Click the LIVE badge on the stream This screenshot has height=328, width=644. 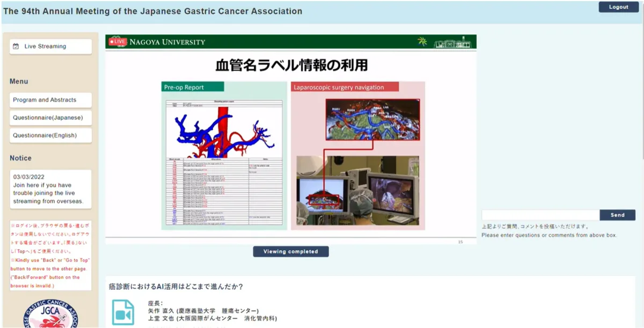[118, 42]
